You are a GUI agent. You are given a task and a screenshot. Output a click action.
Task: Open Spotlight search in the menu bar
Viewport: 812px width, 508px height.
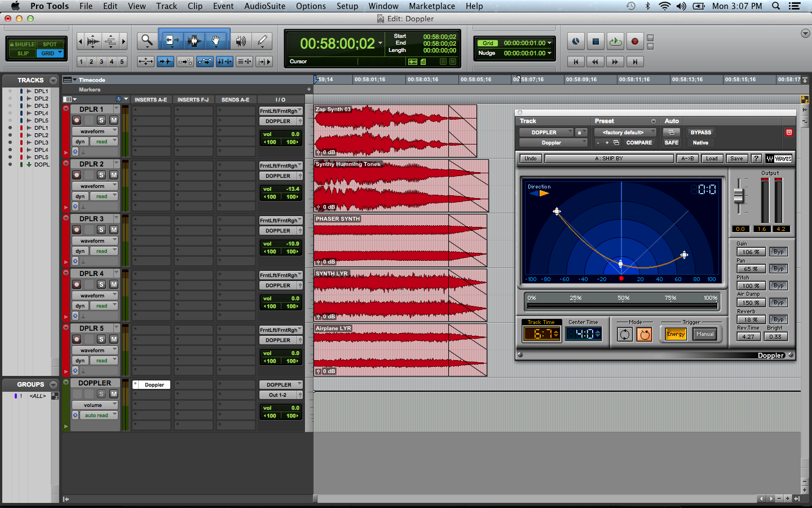click(776, 6)
